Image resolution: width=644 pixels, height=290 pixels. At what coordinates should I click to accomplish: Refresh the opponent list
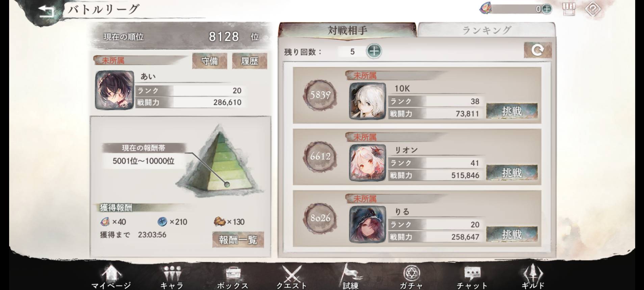[538, 50]
